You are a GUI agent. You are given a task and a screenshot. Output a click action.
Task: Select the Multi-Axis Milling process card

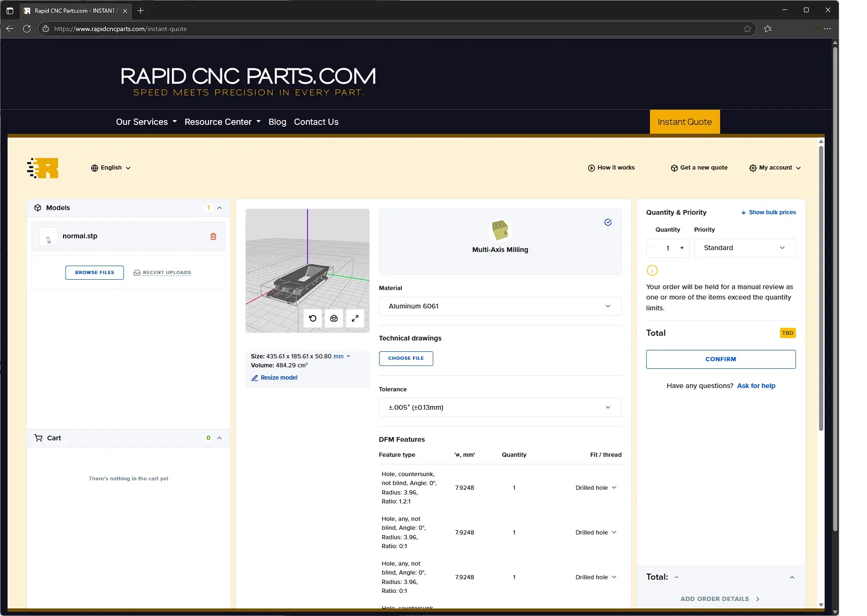coord(500,242)
